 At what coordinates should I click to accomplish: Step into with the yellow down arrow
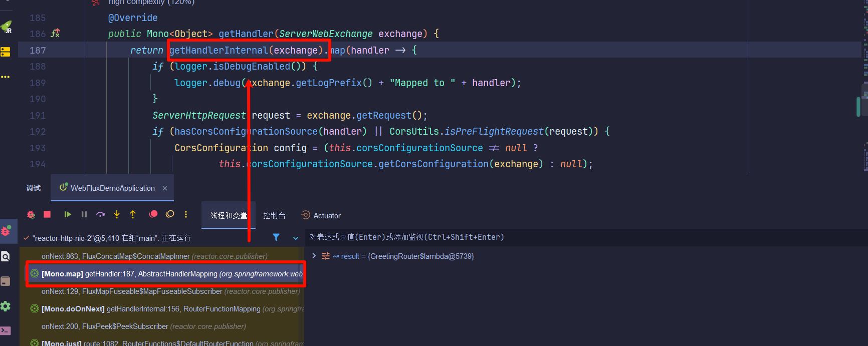117,214
